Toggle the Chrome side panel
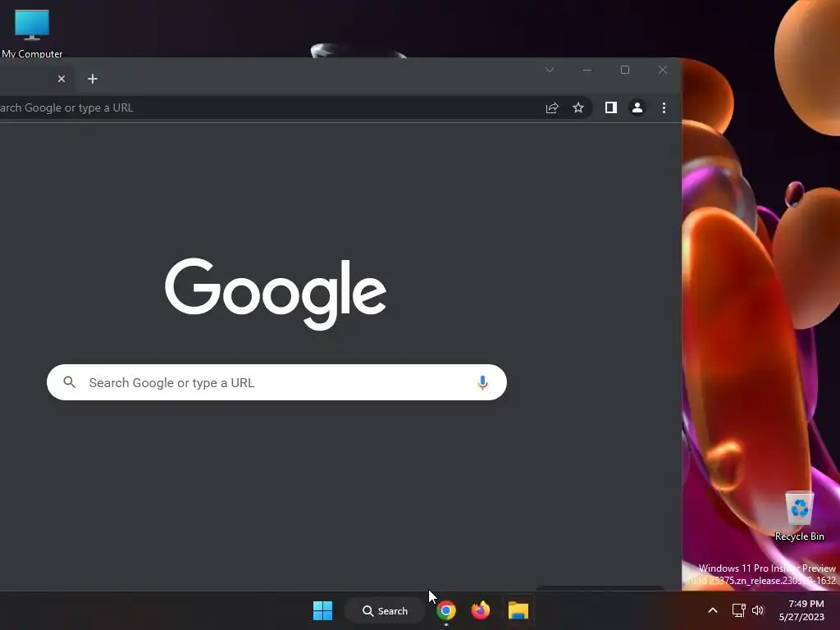 coord(610,107)
